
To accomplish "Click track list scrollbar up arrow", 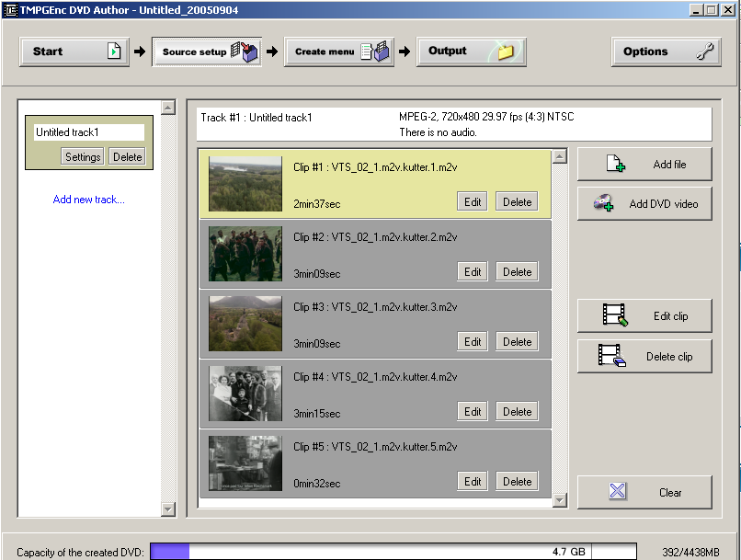I will [x=168, y=108].
